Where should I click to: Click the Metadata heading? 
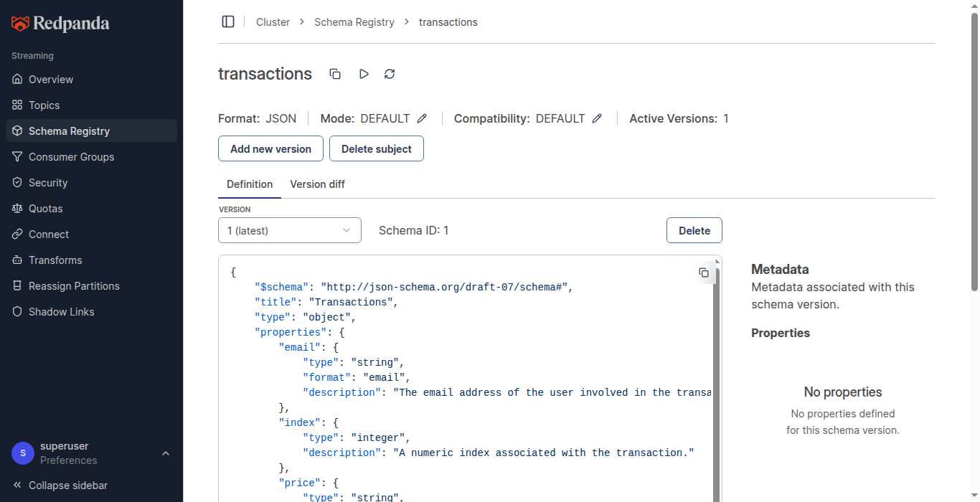[x=780, y=269]
